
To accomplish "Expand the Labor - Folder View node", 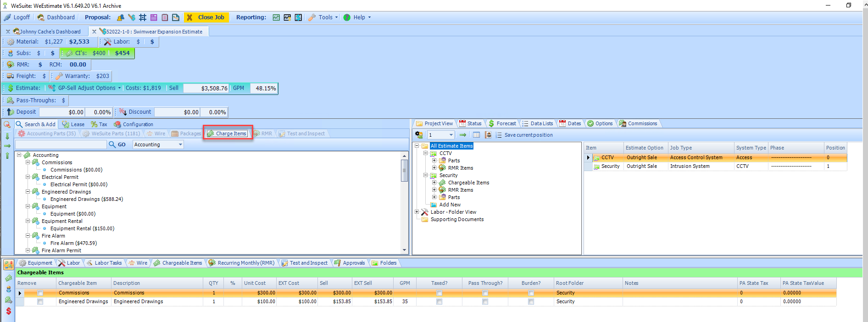I will pos(417,212).
